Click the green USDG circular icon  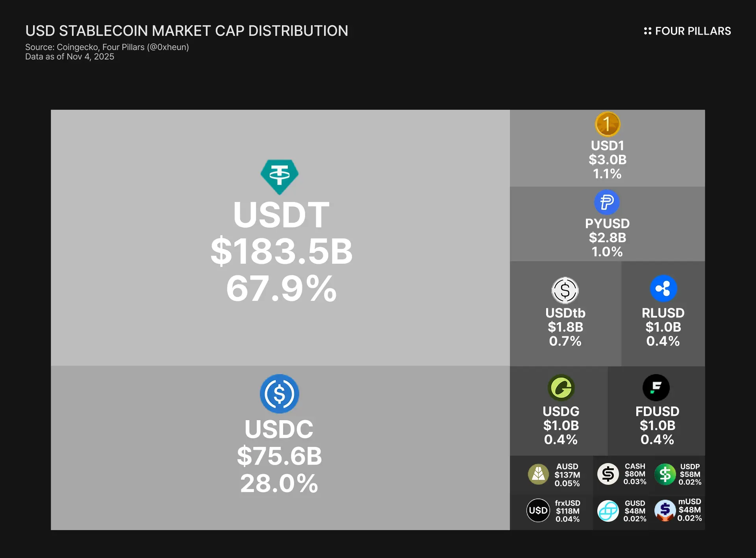pyautogui.click(x=561, y=387)
